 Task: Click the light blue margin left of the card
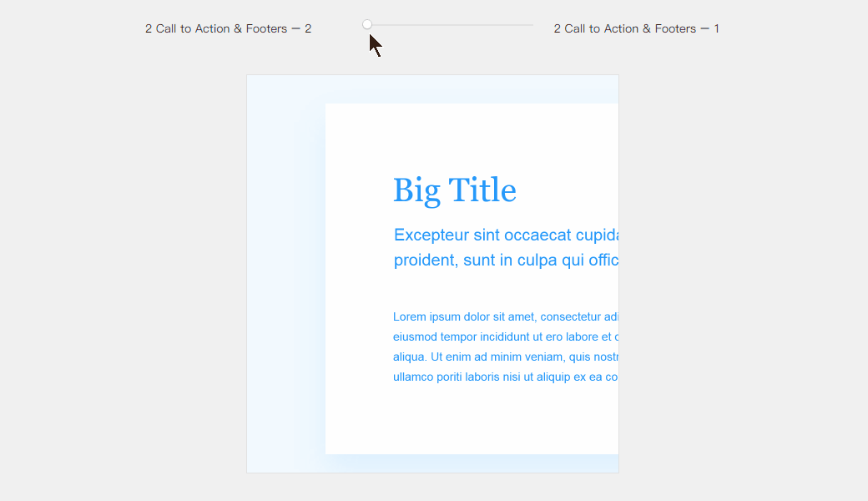[285, 276]
